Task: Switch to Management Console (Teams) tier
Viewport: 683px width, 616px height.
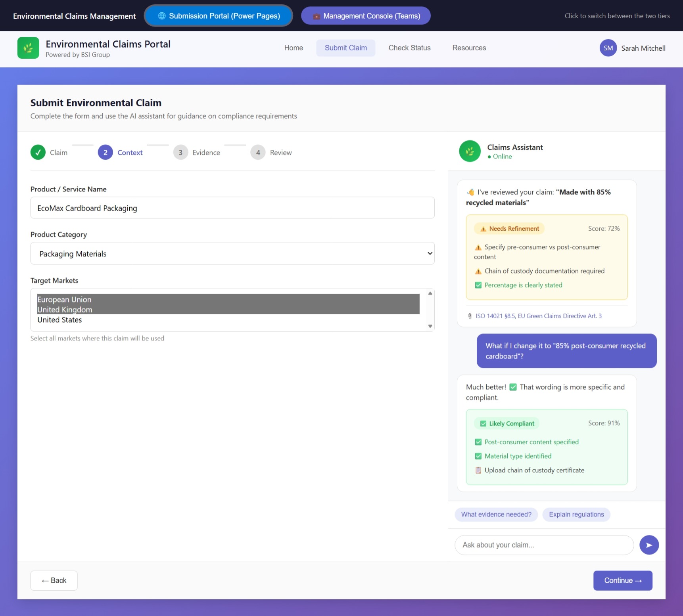Action: tap(366, 16)
